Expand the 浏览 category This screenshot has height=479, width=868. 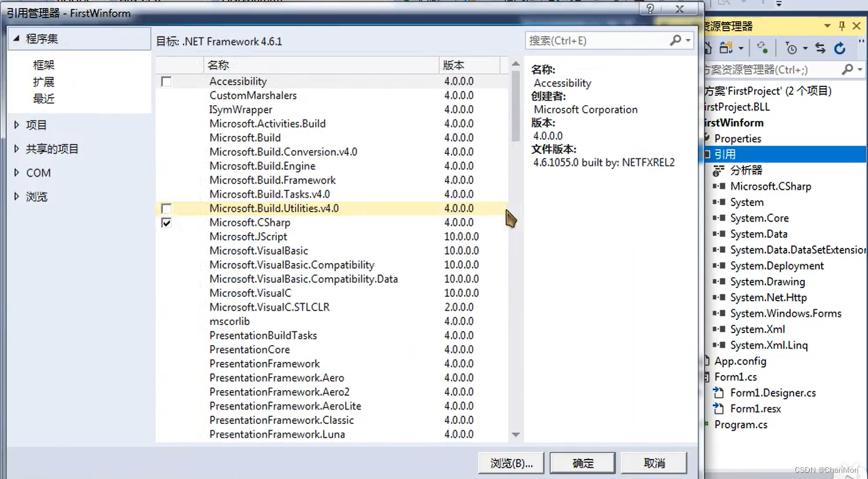point(16,197)
